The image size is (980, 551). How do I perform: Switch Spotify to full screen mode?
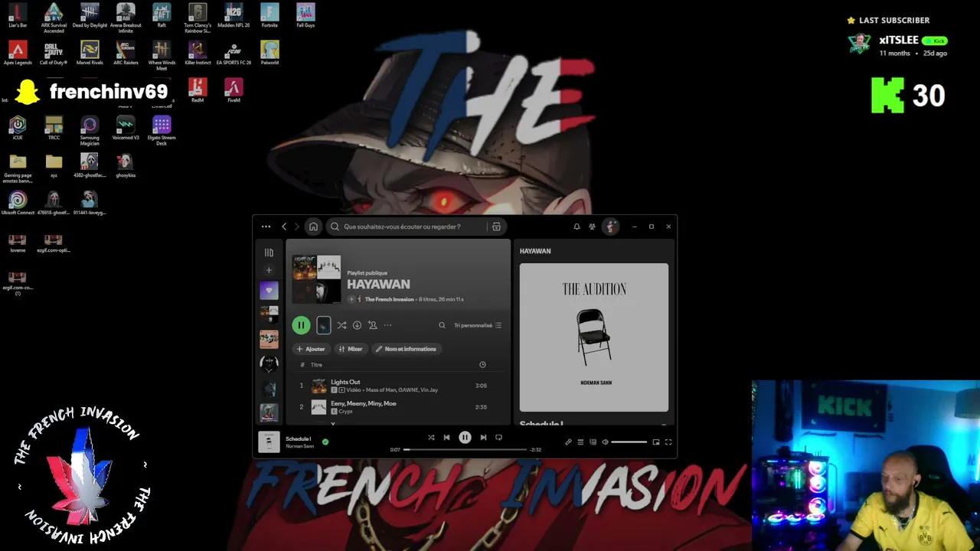[668, 442]
